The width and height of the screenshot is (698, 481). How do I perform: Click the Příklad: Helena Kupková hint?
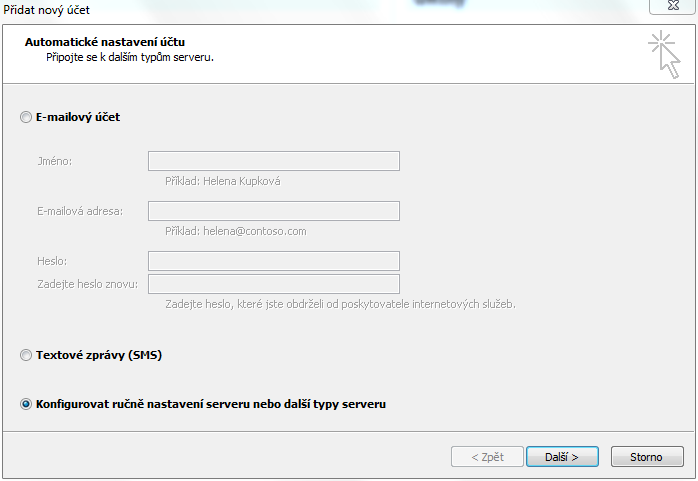223,181
